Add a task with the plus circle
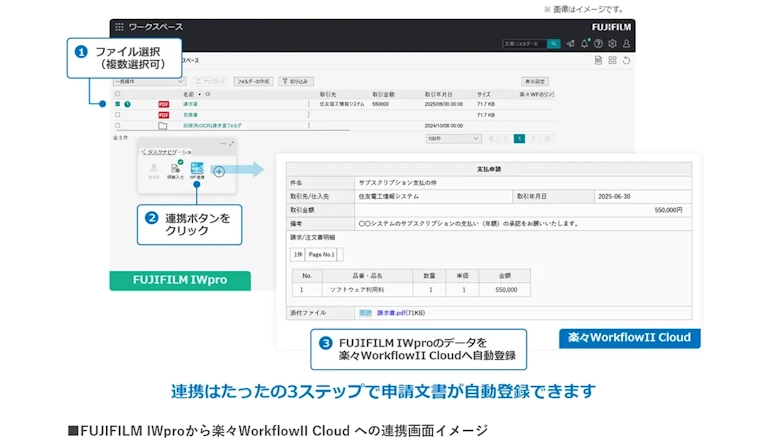Screen dimensions: 770x440 [219, 171]
